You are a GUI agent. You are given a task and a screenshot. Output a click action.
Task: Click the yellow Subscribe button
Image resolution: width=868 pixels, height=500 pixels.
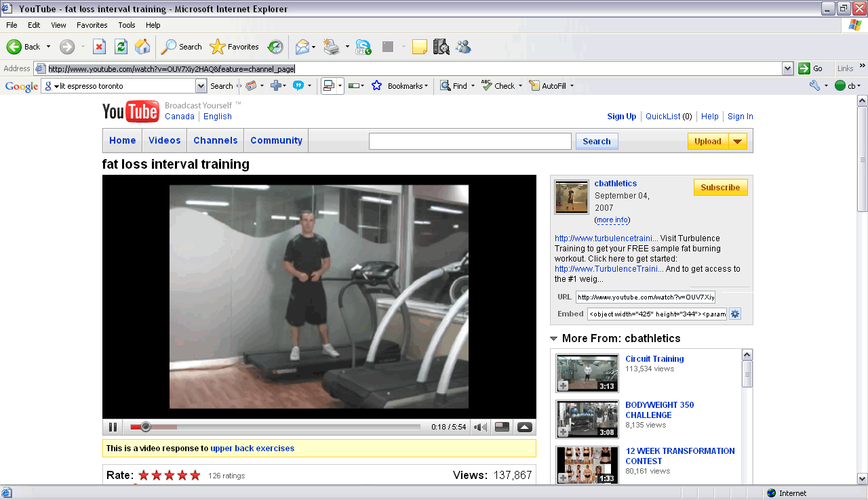(721, 188)
